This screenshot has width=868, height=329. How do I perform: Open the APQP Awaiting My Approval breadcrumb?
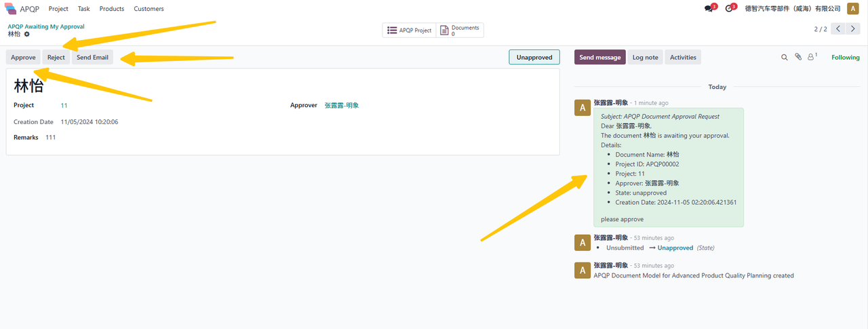(x=46, y=26)
